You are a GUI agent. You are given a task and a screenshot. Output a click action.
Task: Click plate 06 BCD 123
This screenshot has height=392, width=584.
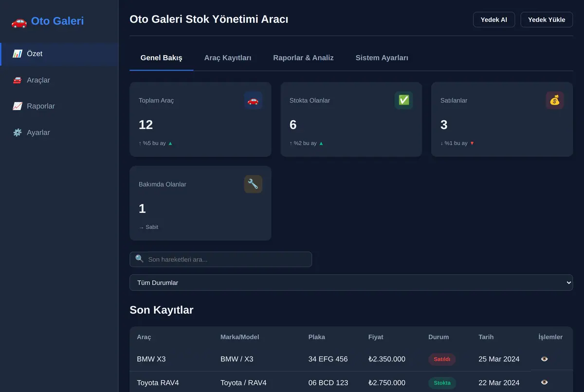328,383
